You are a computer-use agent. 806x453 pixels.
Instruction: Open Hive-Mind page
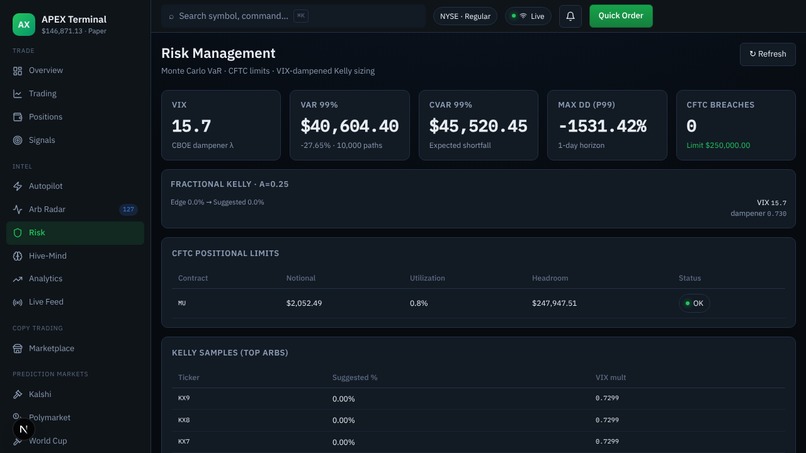[75, 256]
